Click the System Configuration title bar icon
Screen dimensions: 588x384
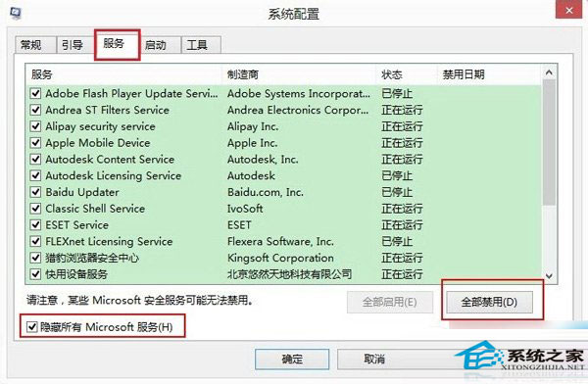[16, 12]
